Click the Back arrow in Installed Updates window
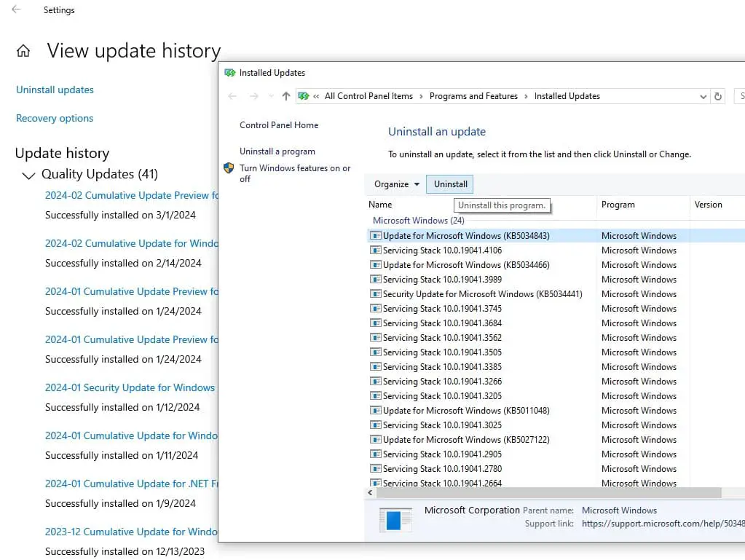The width and height of the screenshot is (745, 560). [x=232, y=96]
